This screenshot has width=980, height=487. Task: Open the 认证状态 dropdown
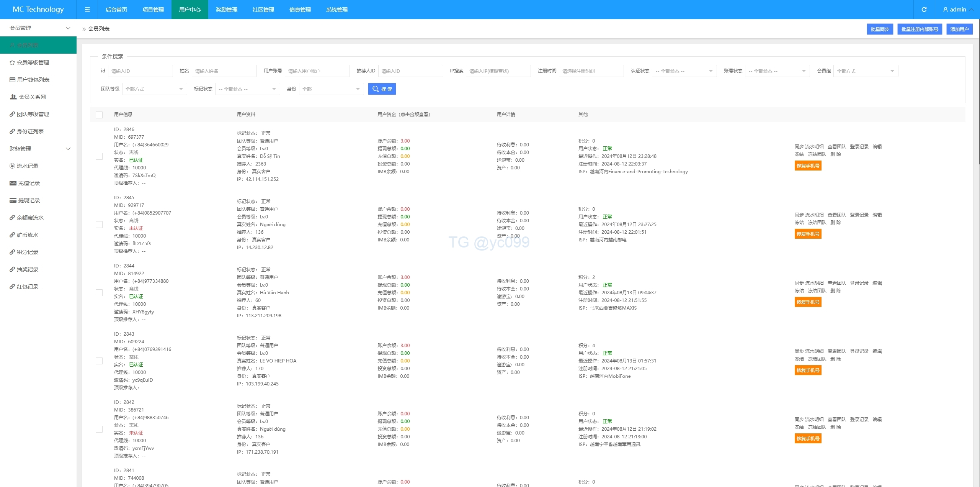click(684, 71)
